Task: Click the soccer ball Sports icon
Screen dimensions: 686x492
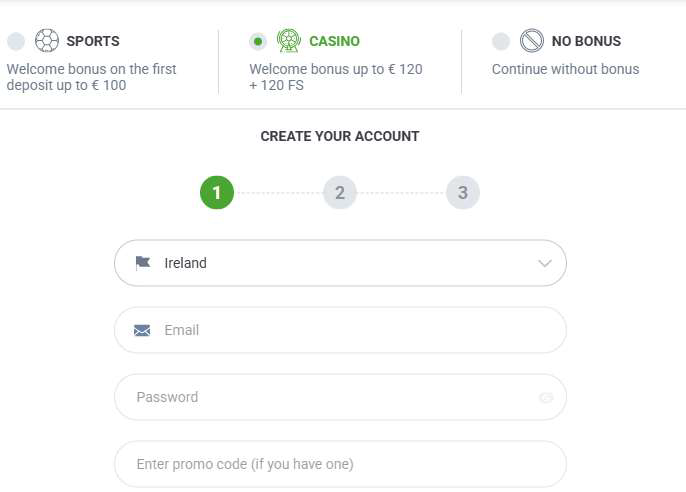Action: (47, 41)
